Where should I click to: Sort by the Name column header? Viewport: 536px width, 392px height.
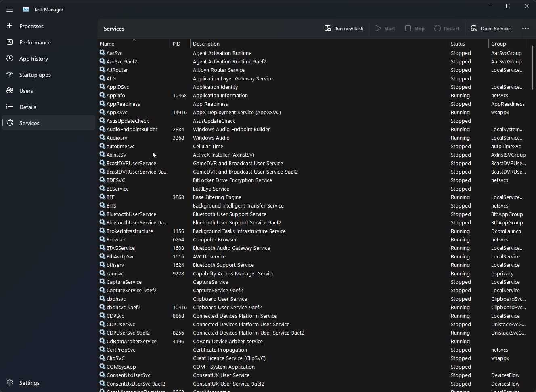[134, 44]
